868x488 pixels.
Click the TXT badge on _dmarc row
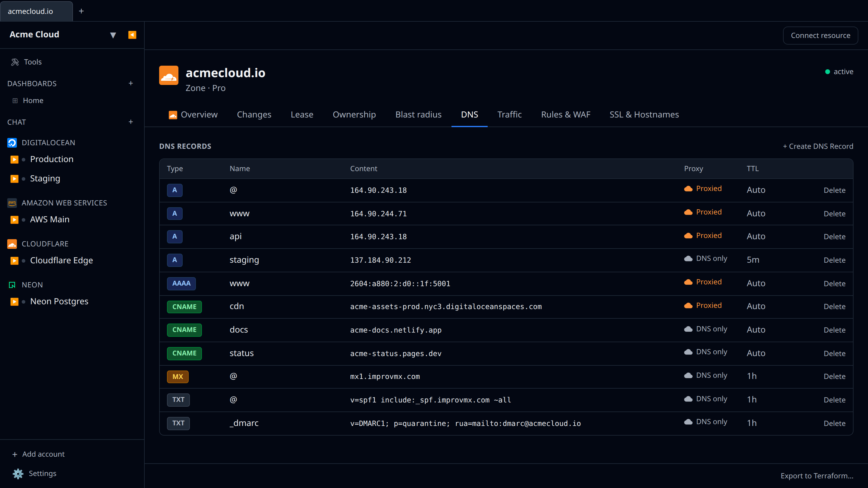[178, 423]
